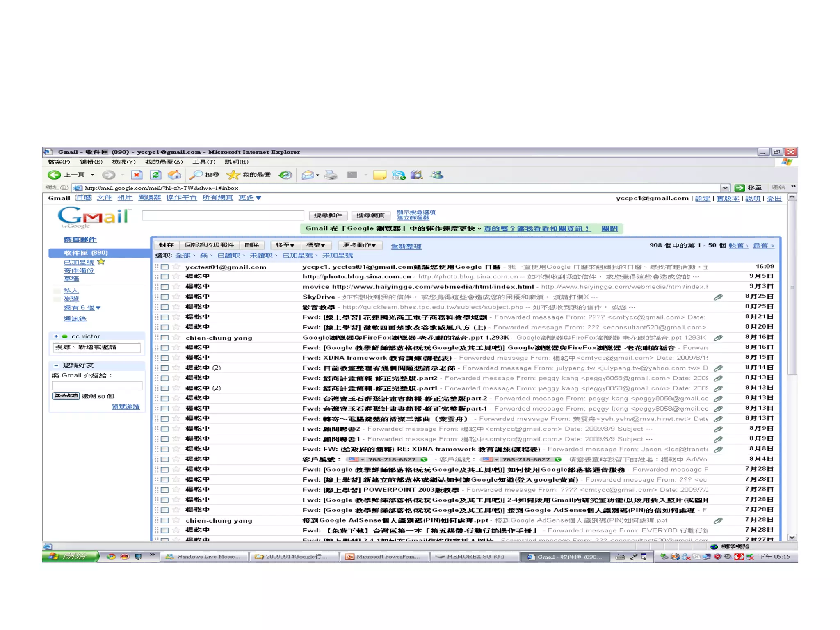840x630 pixels.
Task: Open the Favorites star in IE toolbar
Action: [233, 175]
